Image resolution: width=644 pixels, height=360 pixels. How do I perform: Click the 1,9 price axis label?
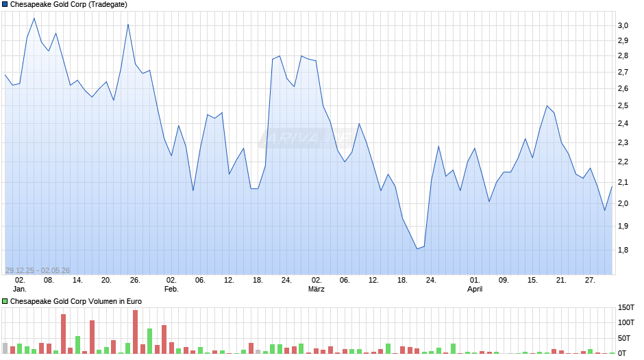[x=623, y=226]
